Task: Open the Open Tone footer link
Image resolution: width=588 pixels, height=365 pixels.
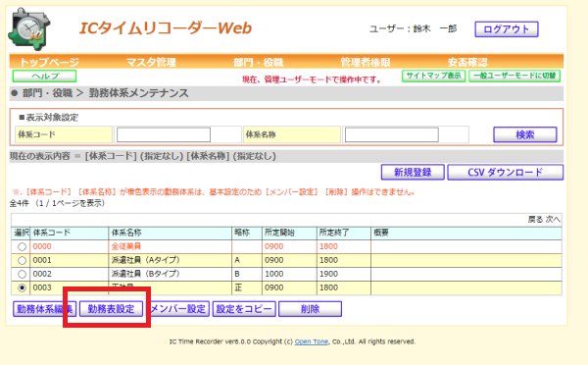Action: tap(312, 341)
